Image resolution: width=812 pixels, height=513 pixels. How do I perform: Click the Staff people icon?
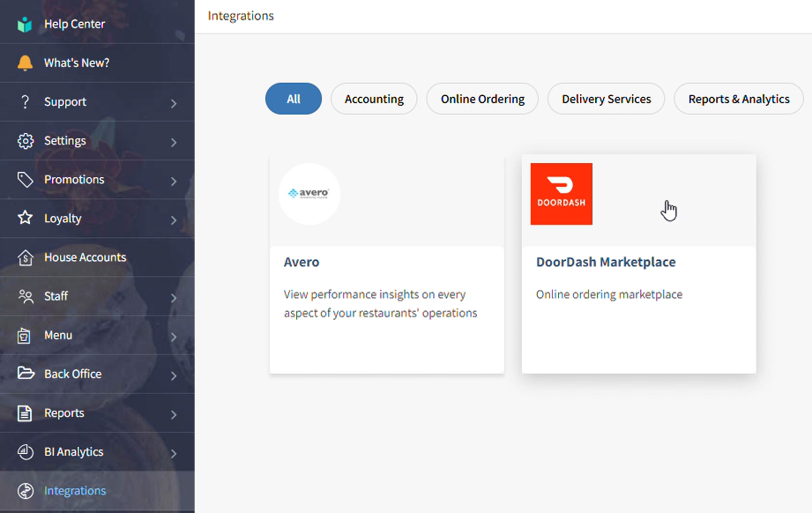25,295
